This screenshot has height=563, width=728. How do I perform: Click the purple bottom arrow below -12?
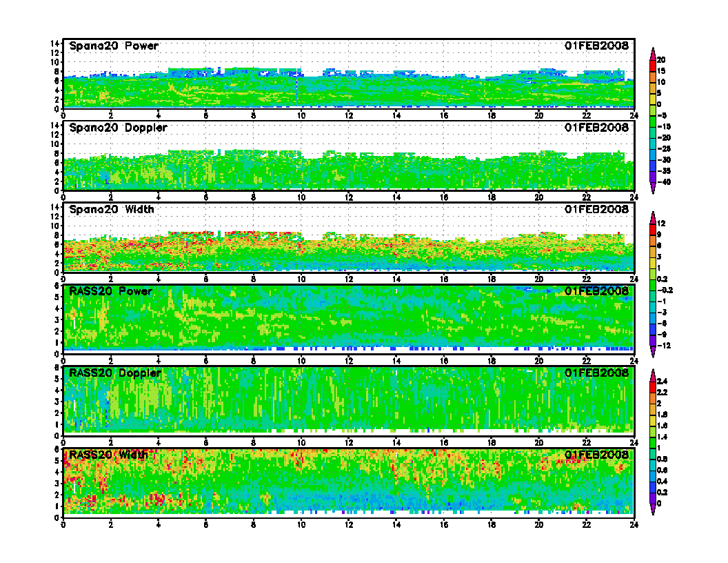click(x=653, y=351)
